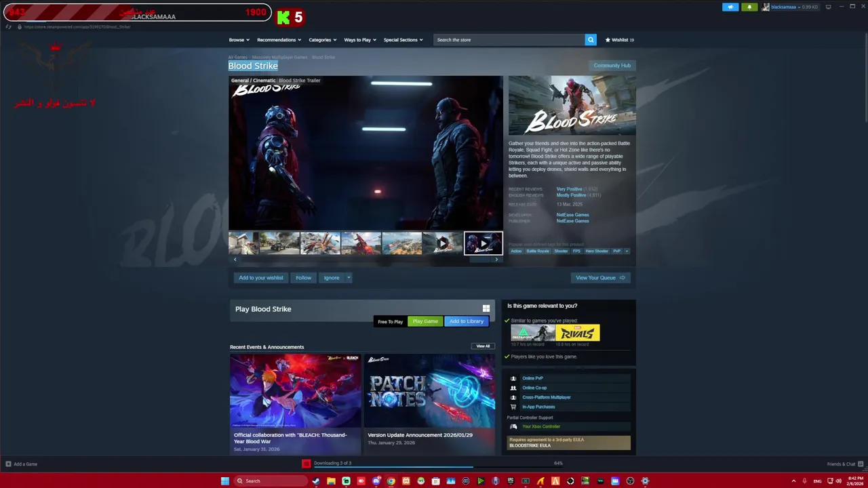Click the Cross-Platform Multiplayer icon
The image size is (868, 488).
(513, 397)
